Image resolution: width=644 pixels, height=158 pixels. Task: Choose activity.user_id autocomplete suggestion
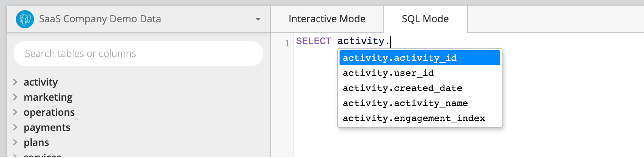coord(420,73)
